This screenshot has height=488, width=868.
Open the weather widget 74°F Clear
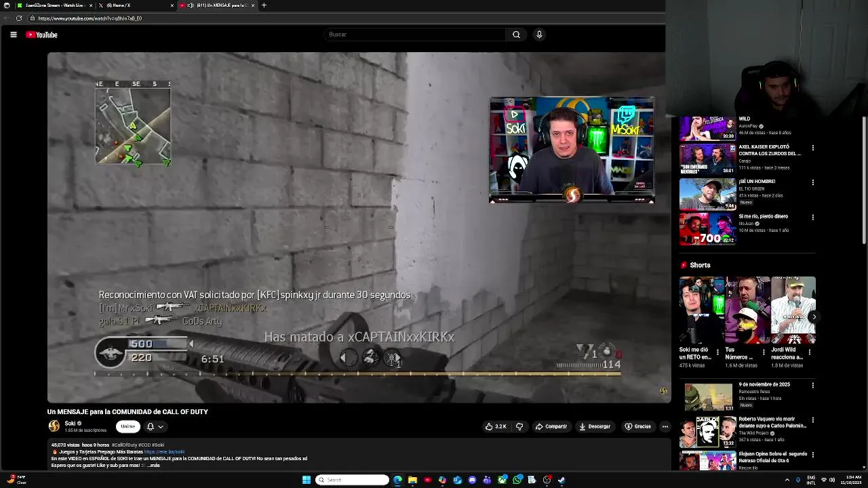coord(16,480)
